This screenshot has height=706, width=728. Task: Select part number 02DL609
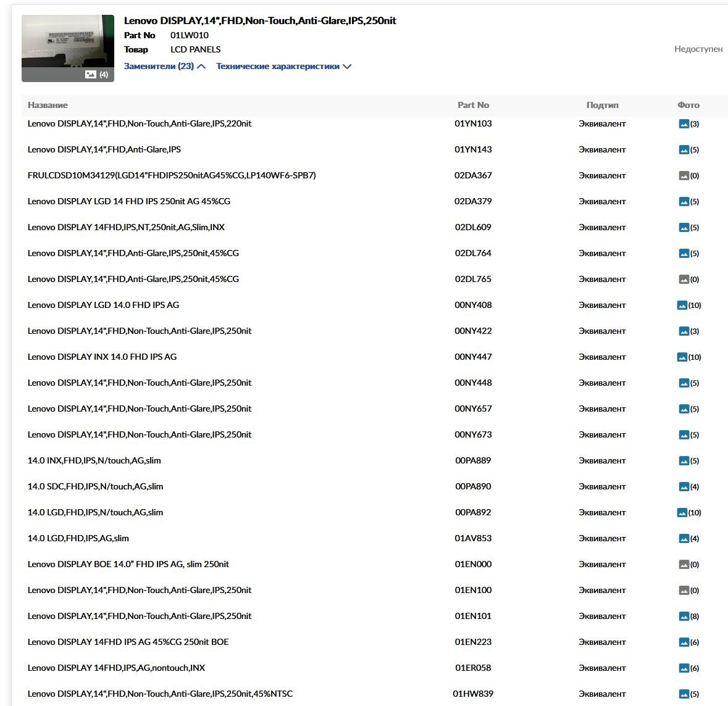[473, 228]
